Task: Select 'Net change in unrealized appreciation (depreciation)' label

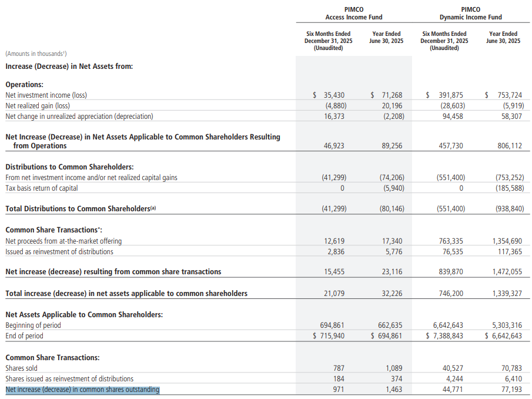Action: pos(79,116)
